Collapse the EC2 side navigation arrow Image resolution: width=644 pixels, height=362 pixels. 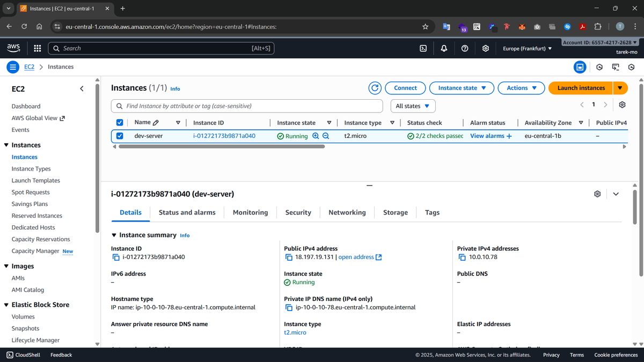click(82, 88)
